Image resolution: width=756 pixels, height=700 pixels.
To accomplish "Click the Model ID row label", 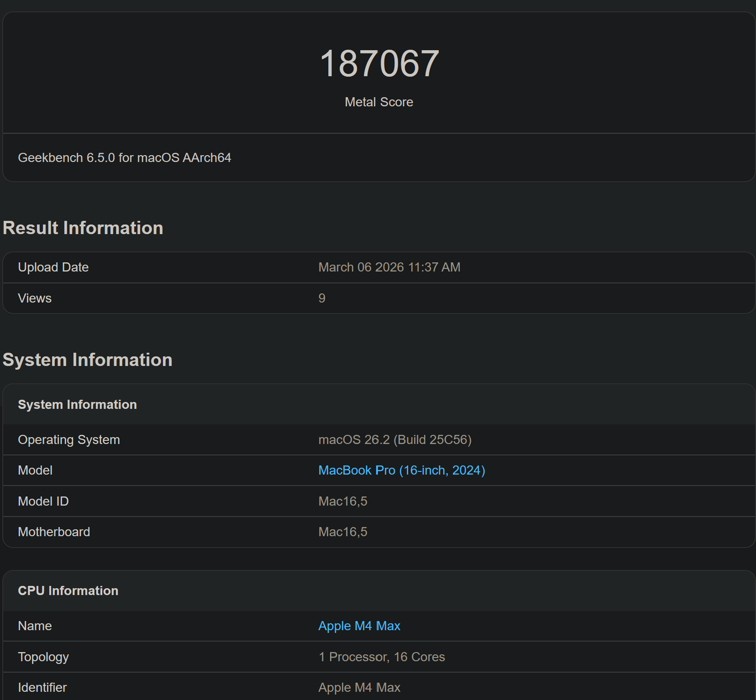I will click(x=43, y=501).
